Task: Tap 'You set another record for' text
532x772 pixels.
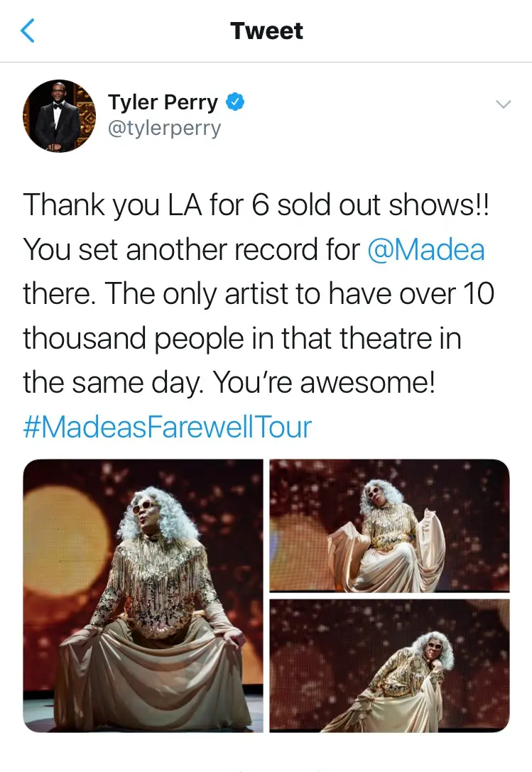Action: (x=192, y=250)
